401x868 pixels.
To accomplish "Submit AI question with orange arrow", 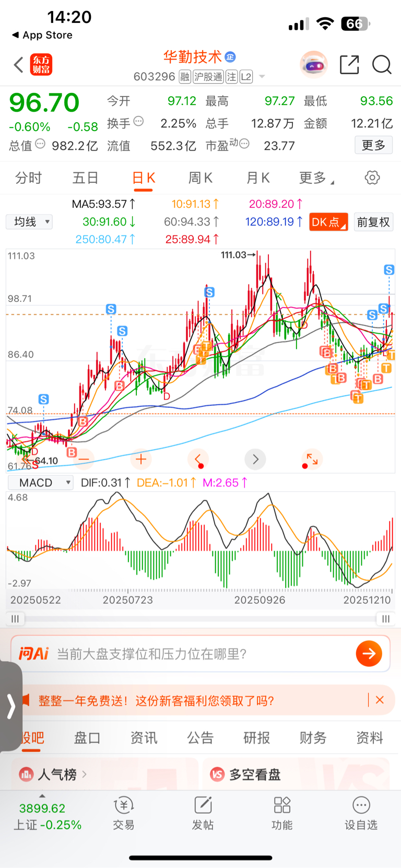I will pyautogui.click(x=369, y=653).
